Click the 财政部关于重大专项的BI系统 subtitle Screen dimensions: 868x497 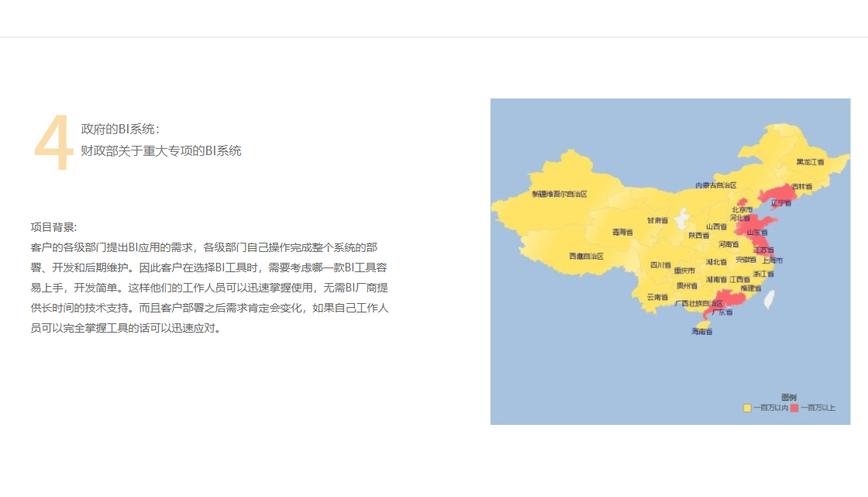coord(161,150)
